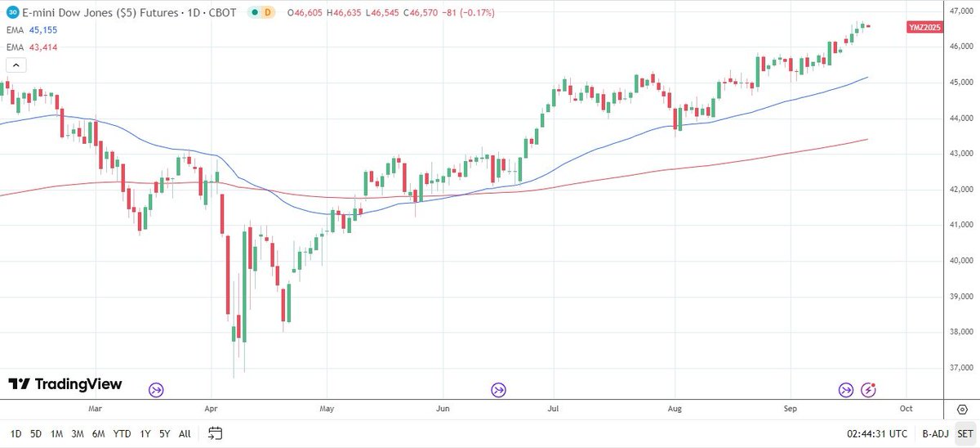
Task: Click the 47,000 price axis label
Action: click(x=961, y=11)
